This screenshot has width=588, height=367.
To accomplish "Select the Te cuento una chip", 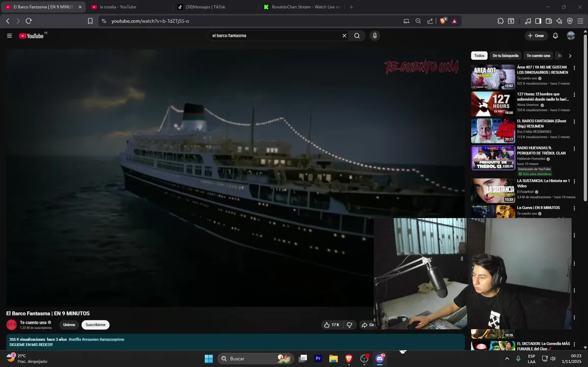I will pos(538,56).
